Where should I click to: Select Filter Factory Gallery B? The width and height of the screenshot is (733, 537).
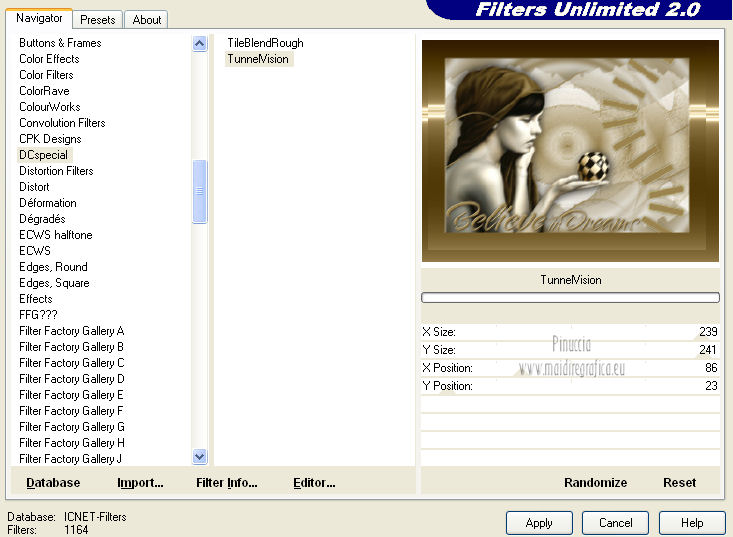[x=72, y=347]
